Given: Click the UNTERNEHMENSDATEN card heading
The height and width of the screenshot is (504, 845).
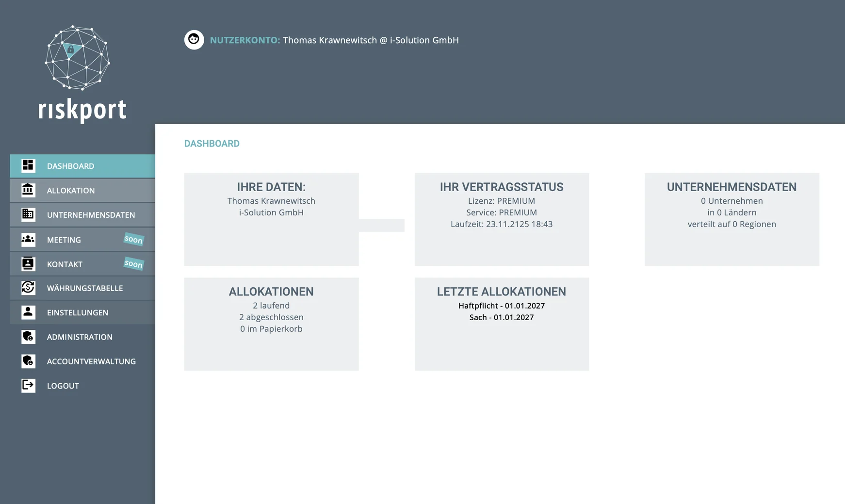Looking at the screenshot, I should pyautogui.click(x=731, y=187).
